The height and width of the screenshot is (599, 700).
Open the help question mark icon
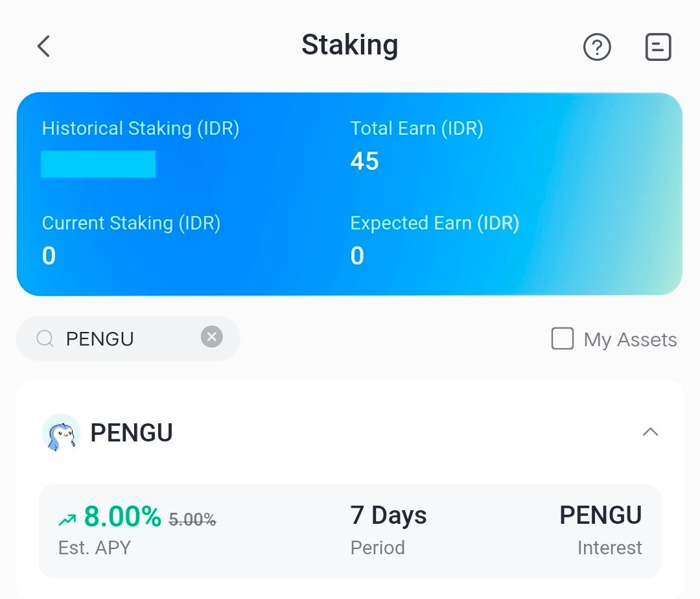pyautogui.click(x=597, y=47)
